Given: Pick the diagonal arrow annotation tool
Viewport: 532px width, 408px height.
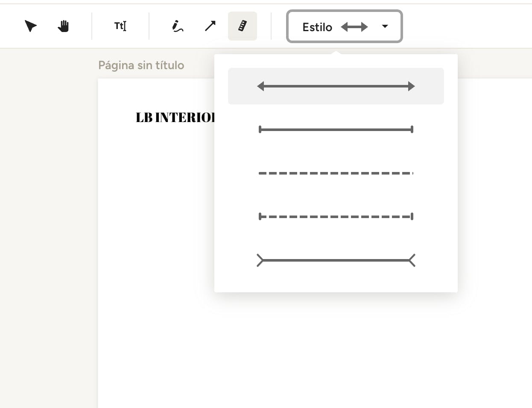Looking at the screenshot, I should pyautogui.click(x=210, y=26).
